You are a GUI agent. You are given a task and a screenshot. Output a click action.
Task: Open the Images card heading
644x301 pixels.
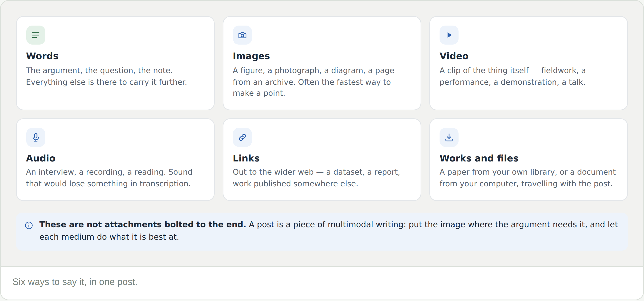tap(251, 56)
